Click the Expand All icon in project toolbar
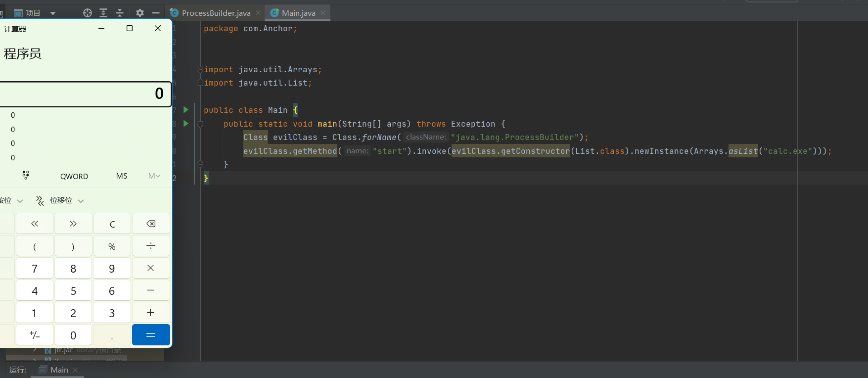 (103, 13)
